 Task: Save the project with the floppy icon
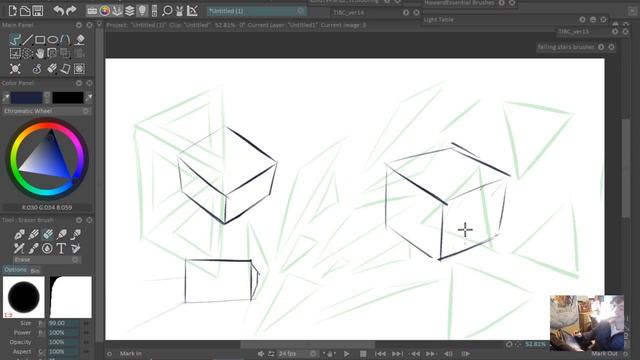click(x=38, y=11)
